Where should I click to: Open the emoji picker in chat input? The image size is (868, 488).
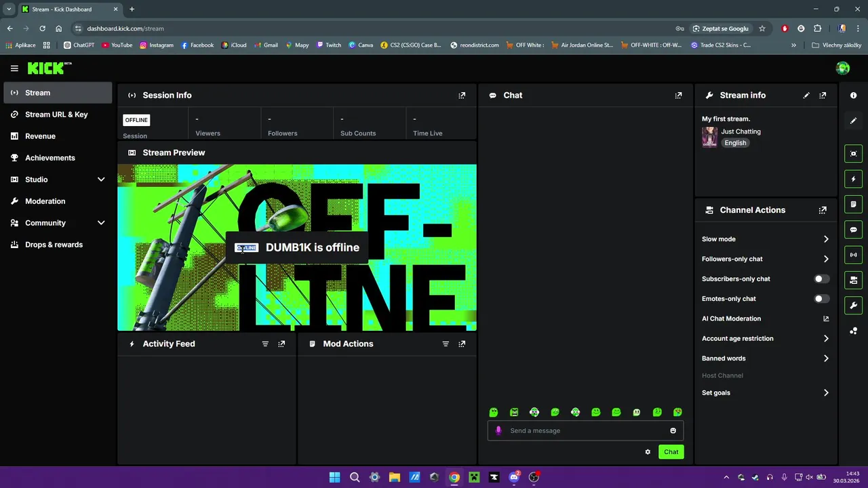coord(673,430)
